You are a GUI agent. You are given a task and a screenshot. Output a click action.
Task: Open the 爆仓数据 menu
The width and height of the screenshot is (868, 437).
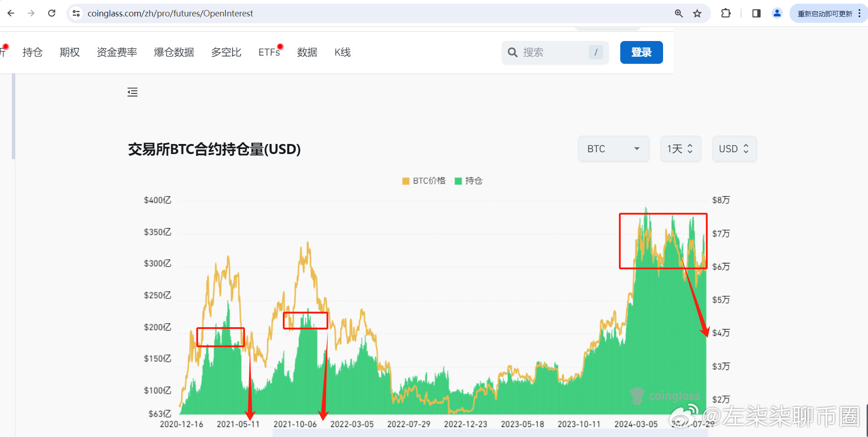174,52
